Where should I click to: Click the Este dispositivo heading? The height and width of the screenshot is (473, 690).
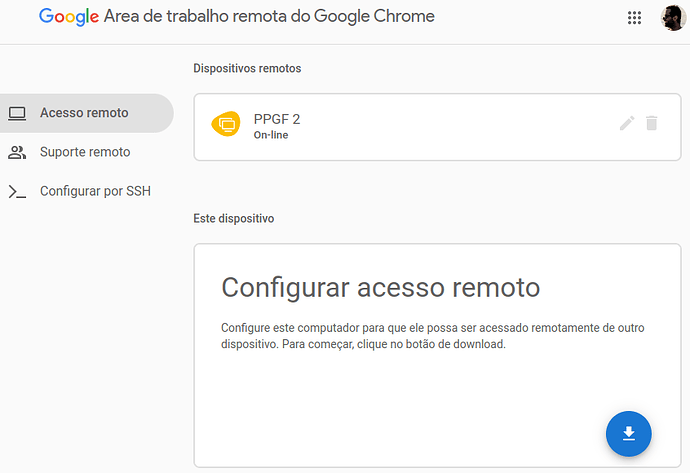(x=234, y=218)
